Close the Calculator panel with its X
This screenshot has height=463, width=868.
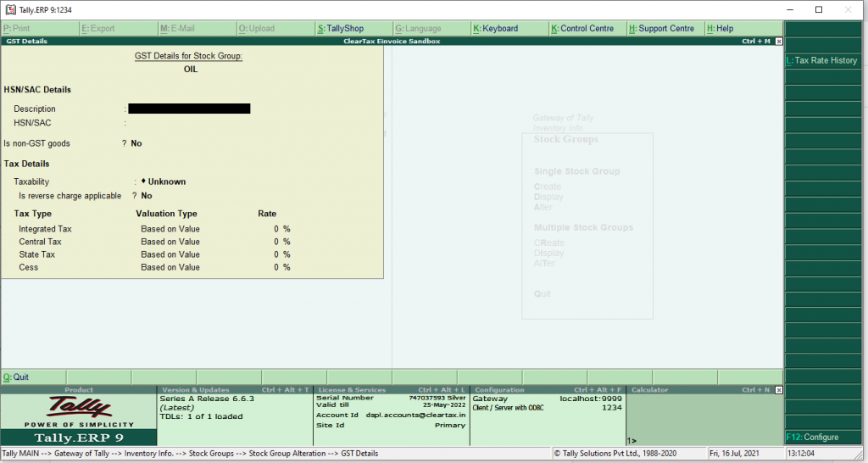pyautogui.click(x=779, y=390)
